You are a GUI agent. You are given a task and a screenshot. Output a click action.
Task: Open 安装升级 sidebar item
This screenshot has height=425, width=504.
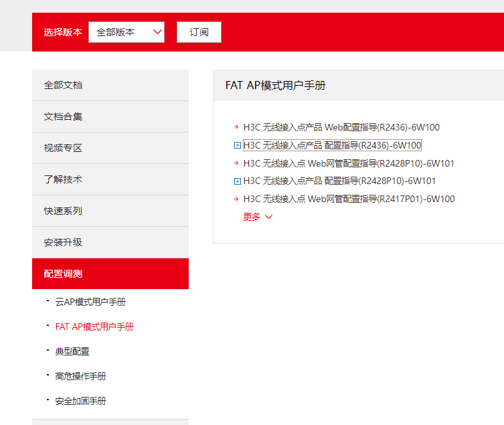[x=110, y=242]
